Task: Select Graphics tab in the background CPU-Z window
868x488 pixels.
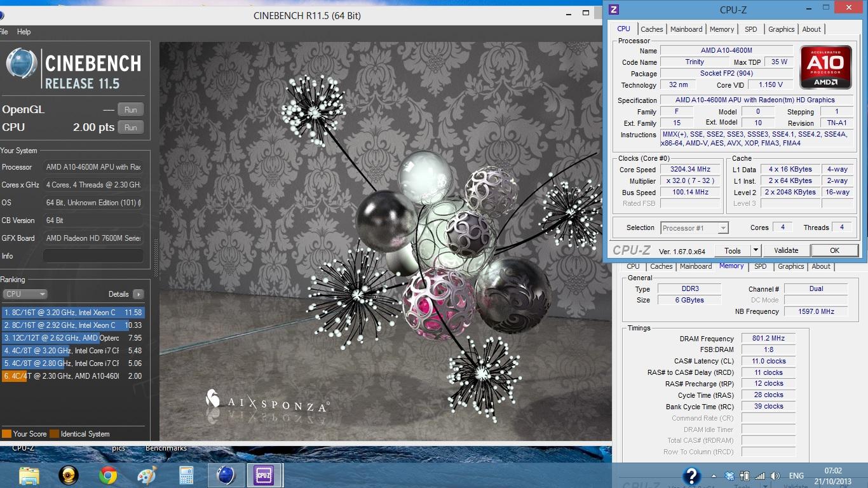Action: (791, 267)
